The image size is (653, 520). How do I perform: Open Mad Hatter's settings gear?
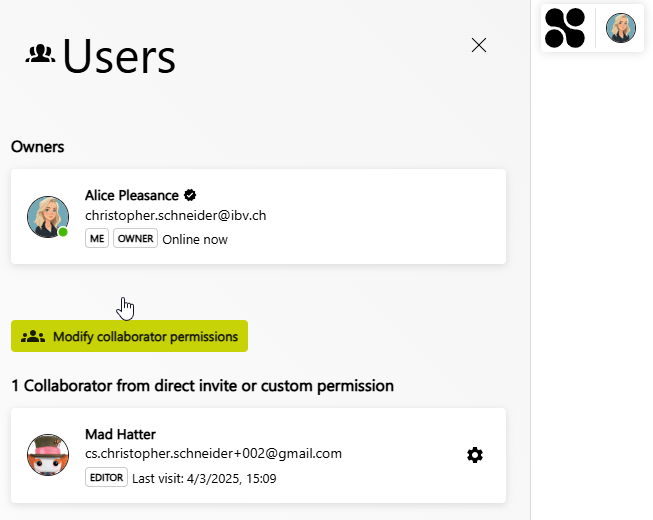click(x=475, y=455)
